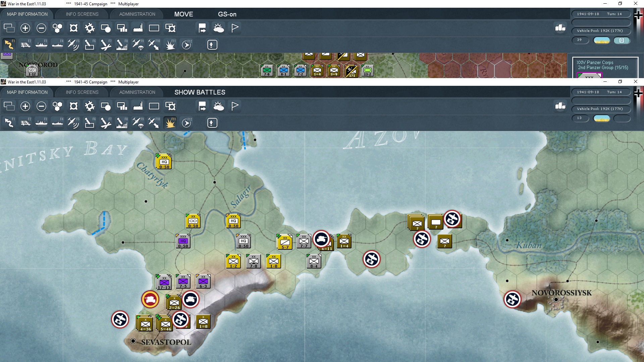
Task: Toggle GS-on in the top window
Action: pyautogui.click(x=227, y=14)
